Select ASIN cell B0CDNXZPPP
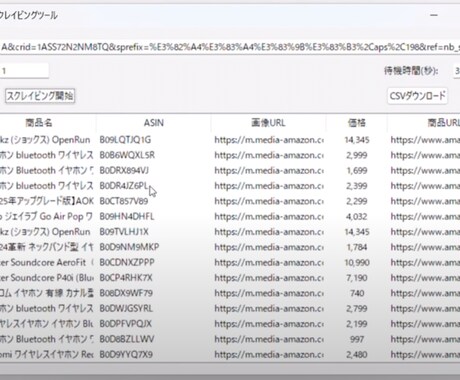The height and width of the screenshot is (380, 460). [127, 262]
